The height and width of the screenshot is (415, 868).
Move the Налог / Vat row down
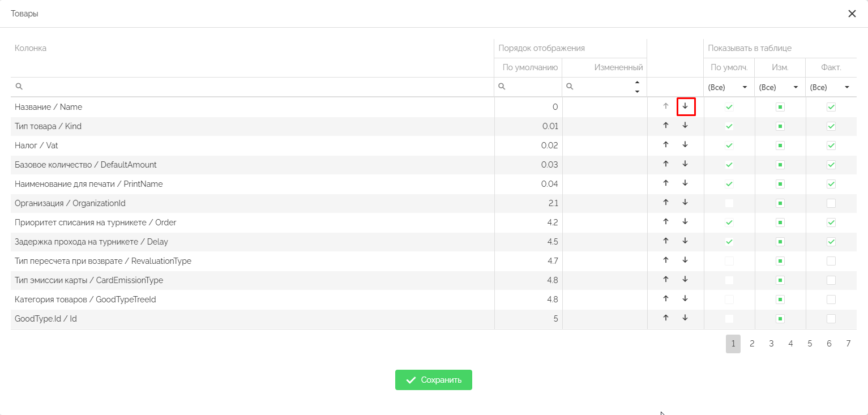[x=685, y=145]
